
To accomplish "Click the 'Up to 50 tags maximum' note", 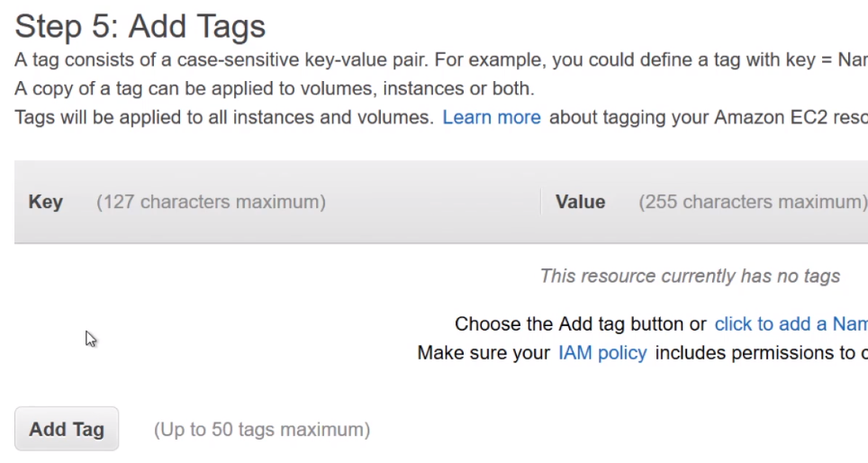I will 261,430.
